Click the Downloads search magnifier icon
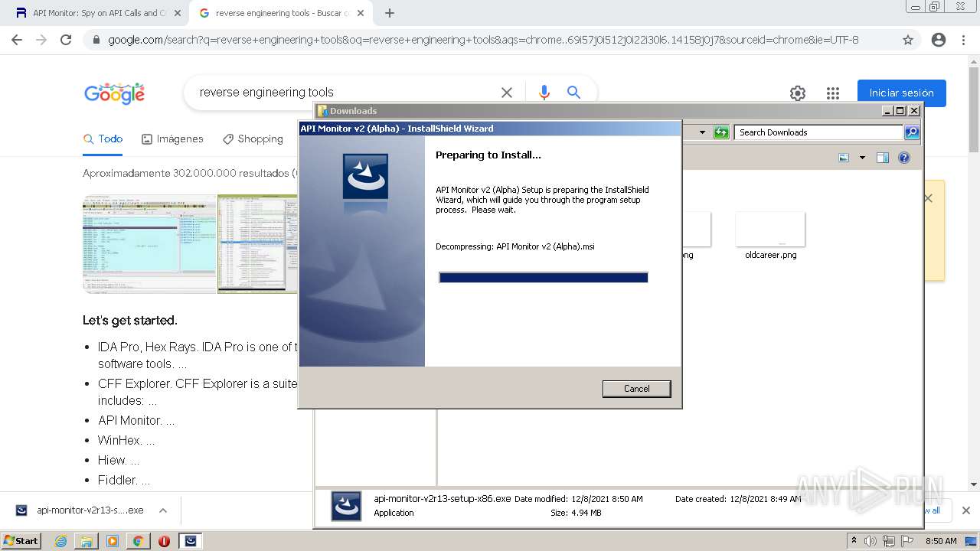 pos(912,132)
